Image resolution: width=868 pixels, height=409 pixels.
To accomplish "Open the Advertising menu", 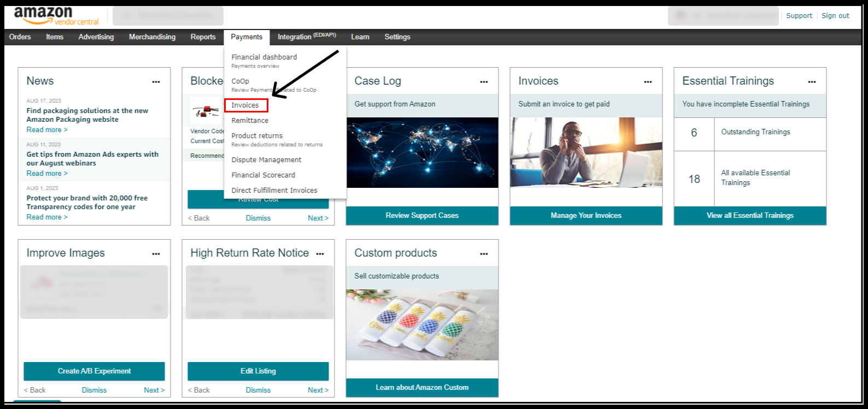I will pos(96,37).
